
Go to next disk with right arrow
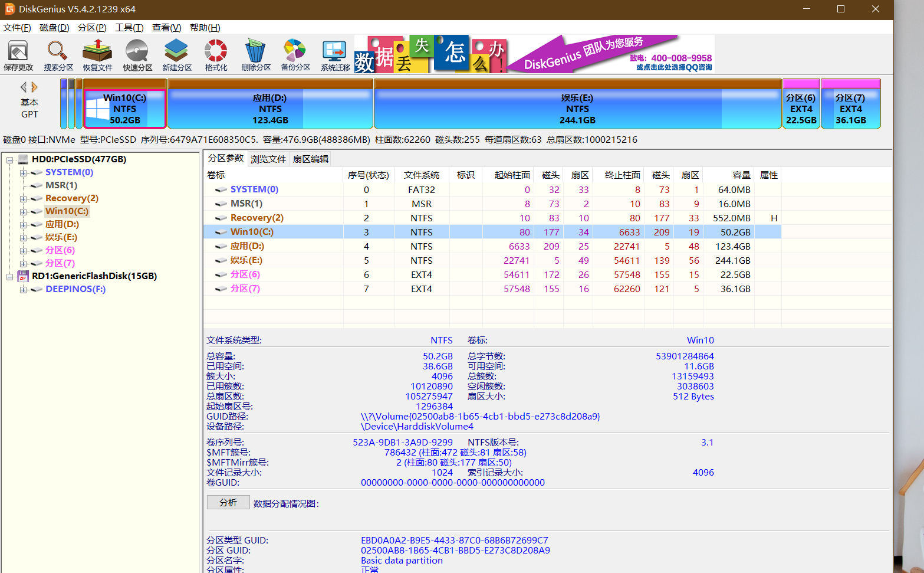[34, 87]
